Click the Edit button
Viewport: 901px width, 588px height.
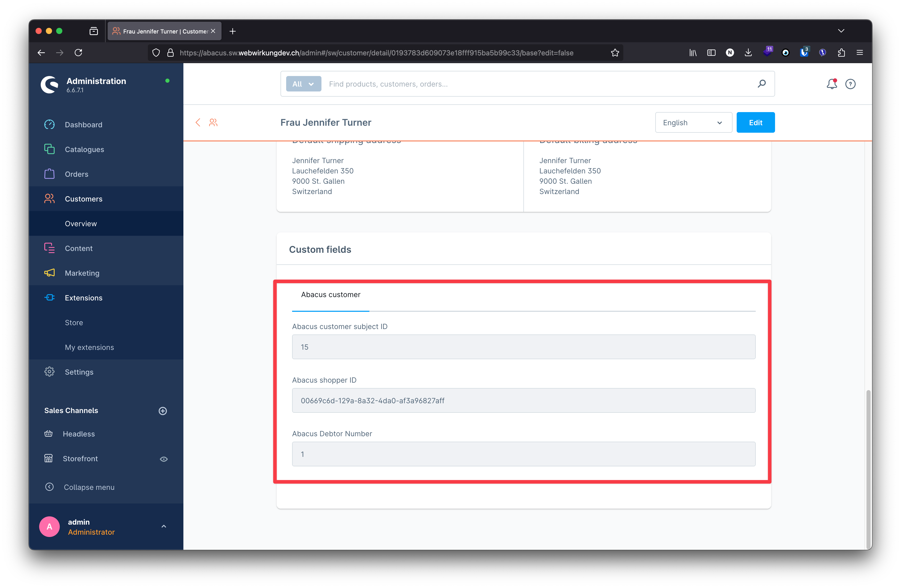coord(755,122)
